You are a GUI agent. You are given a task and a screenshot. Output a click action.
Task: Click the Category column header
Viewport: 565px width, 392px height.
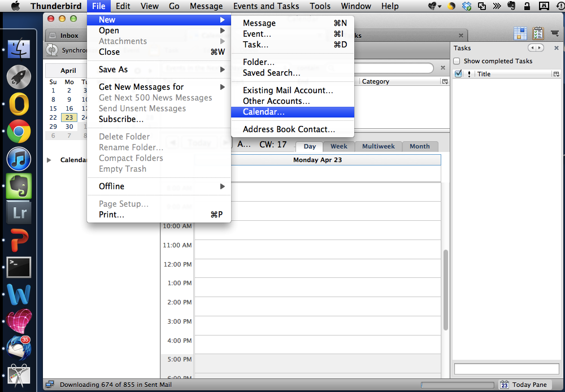tap(400, 81)
